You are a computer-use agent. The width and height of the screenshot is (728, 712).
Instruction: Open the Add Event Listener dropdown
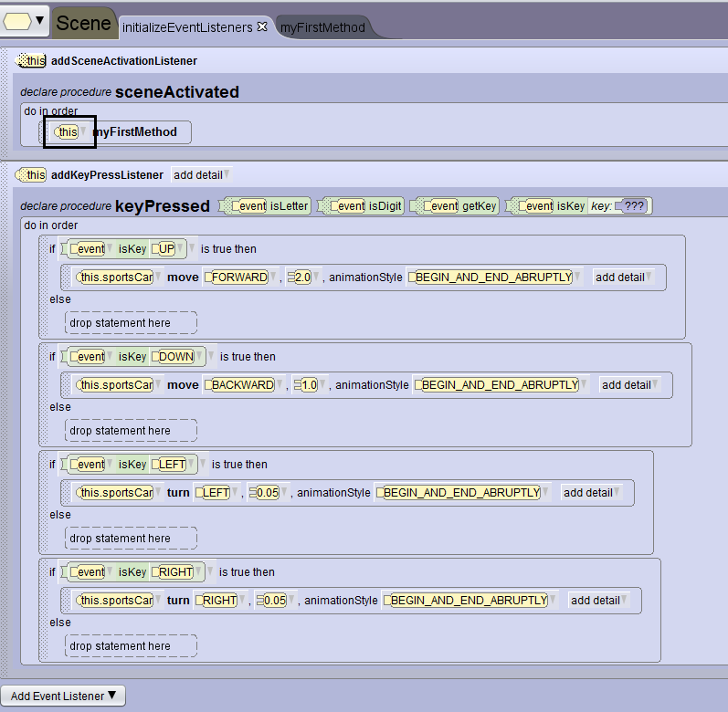click(x=63, y=696)
